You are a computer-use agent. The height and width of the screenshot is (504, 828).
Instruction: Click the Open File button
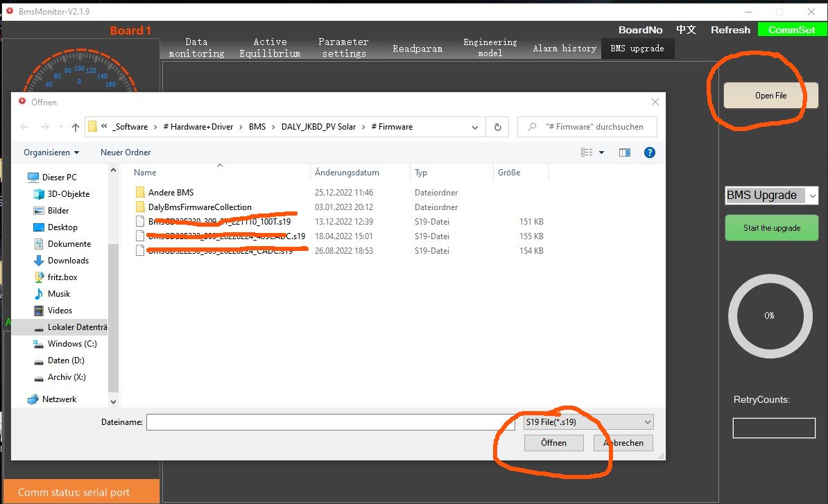pyautogui.click(x=770, y=96)
